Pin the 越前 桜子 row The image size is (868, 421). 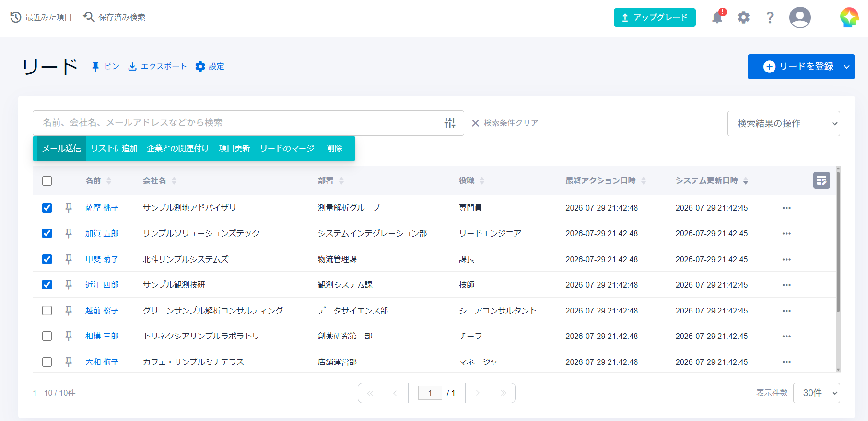69,311
